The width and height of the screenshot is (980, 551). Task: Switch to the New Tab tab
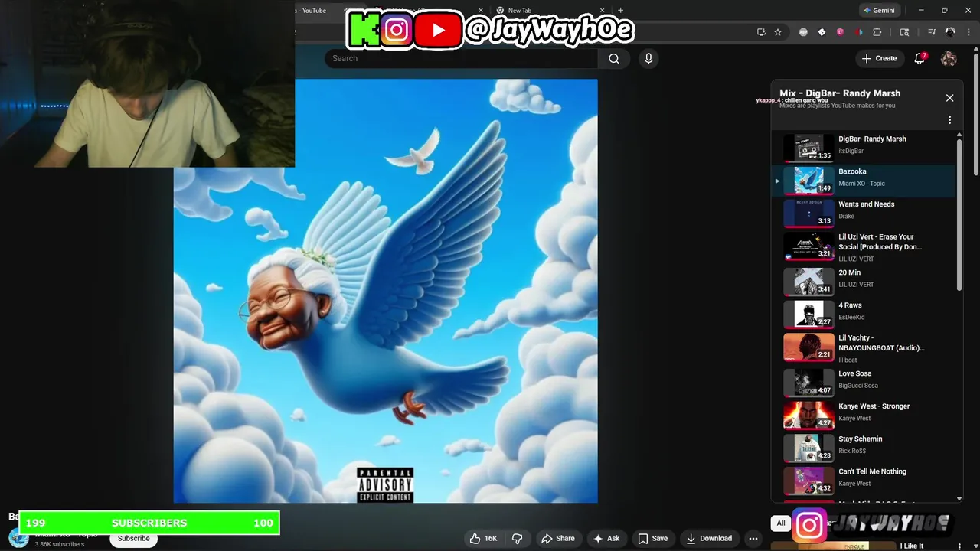[x=551, y=11]
